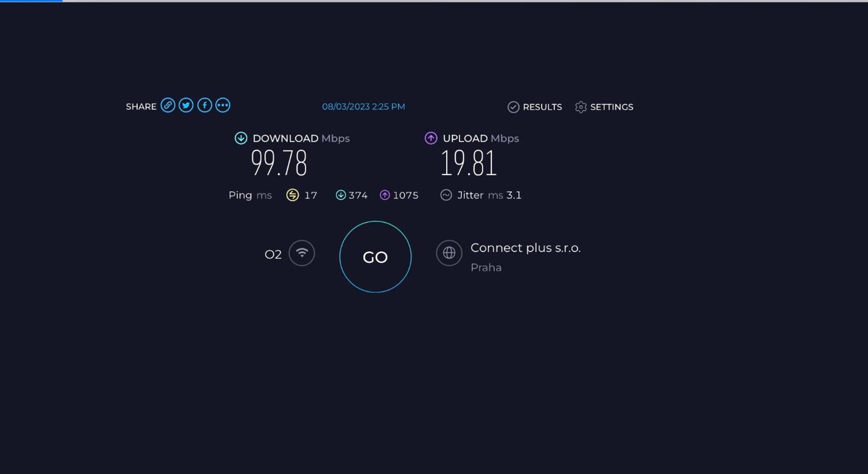Open the Connect plus s.r.o. server link
This screenshot has width=868, height=474.
click(526, 248)
